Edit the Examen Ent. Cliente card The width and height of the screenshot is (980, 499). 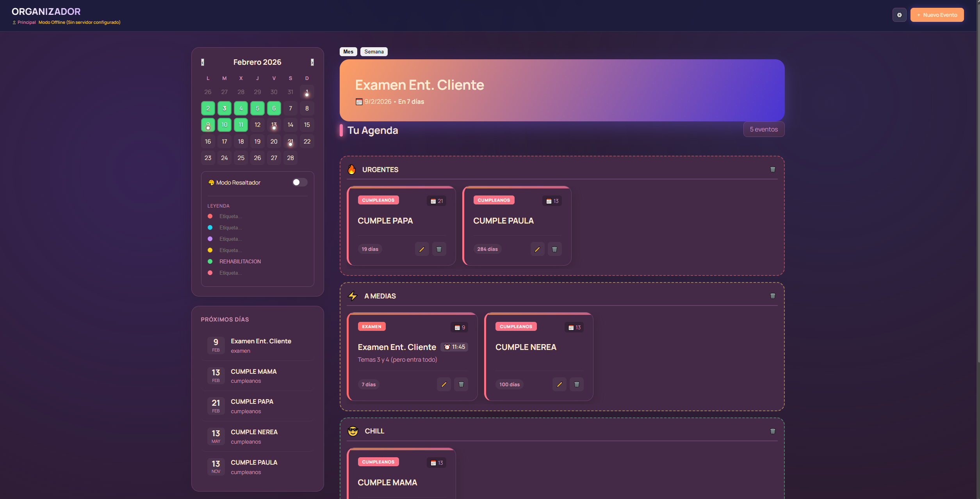[444, 385]
